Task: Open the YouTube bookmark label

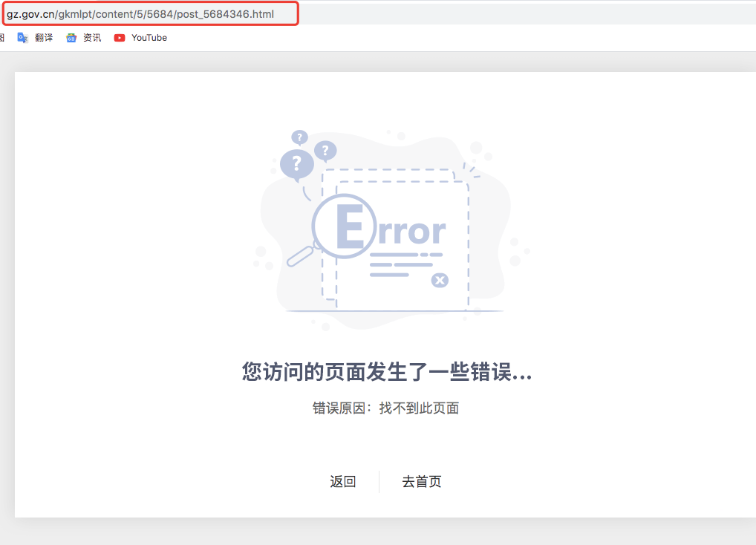Action: 149,38
